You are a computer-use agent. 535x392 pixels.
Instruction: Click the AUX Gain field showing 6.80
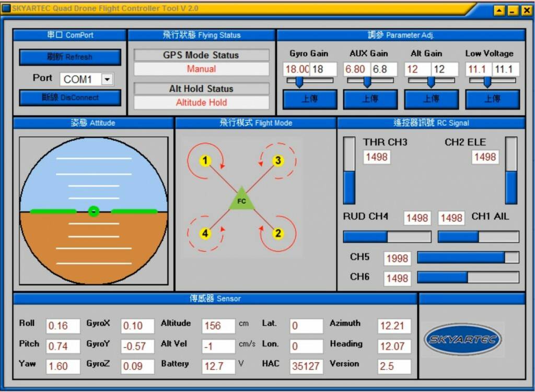coord(356,69)
